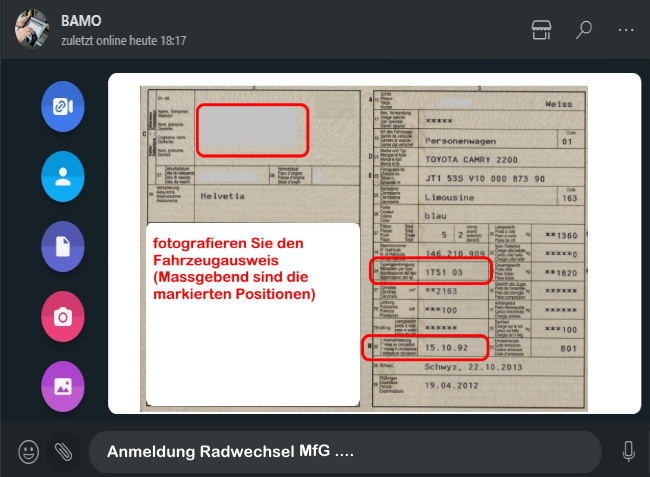Click 'JT1 53S V10 000 873 90' chassis number

(485, 179)
